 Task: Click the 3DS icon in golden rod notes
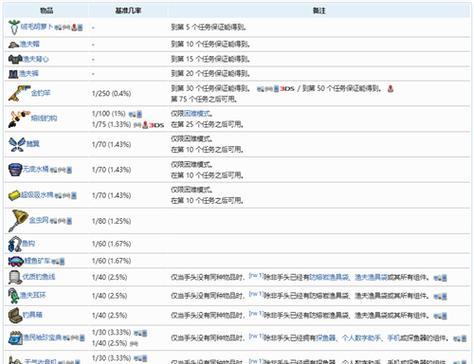click(287, 89)
